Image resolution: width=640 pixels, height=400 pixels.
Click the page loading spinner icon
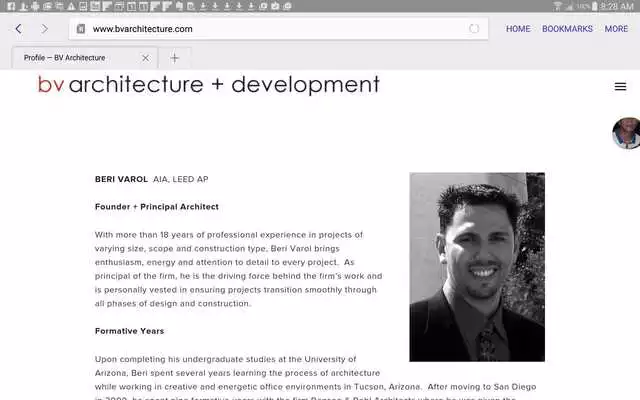[474, 29]
